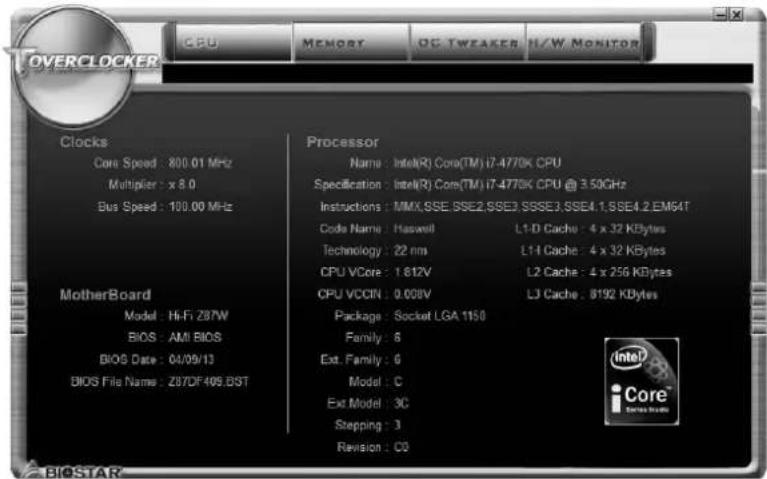Click Technology value 22 nm
Viewport: 767px width, 479px height.
[x=410, y=251]
